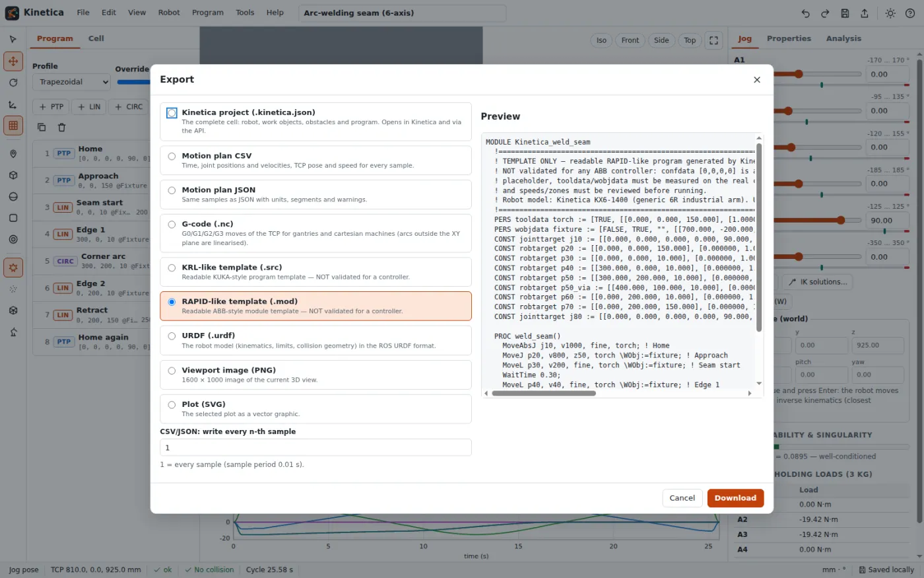Screen dimensions: 924x578
Task: Click the sphere shape icon
Action: click(x=13, y=197)
